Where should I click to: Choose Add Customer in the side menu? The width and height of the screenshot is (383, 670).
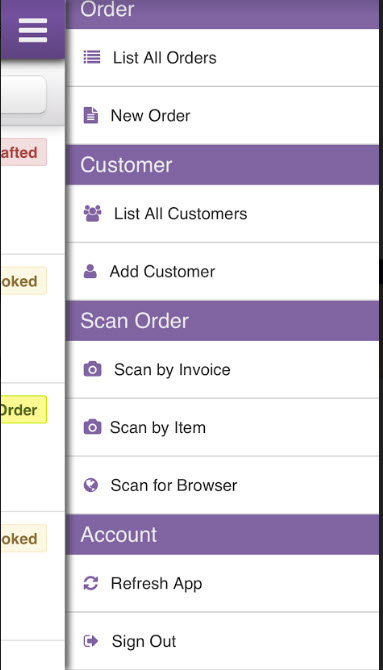pyautogui.click(x=222, y=271)
